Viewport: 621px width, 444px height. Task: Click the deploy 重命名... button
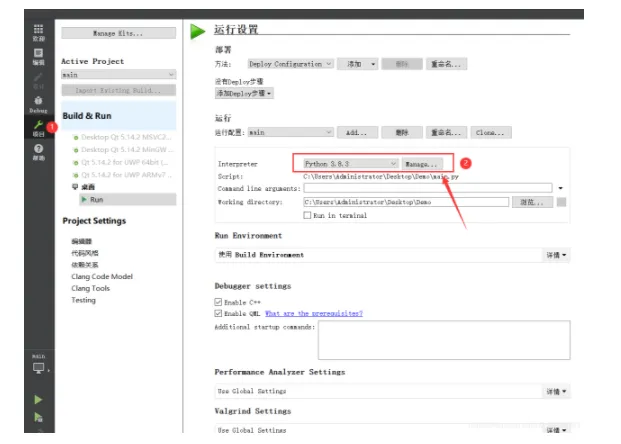click(446, 64)
